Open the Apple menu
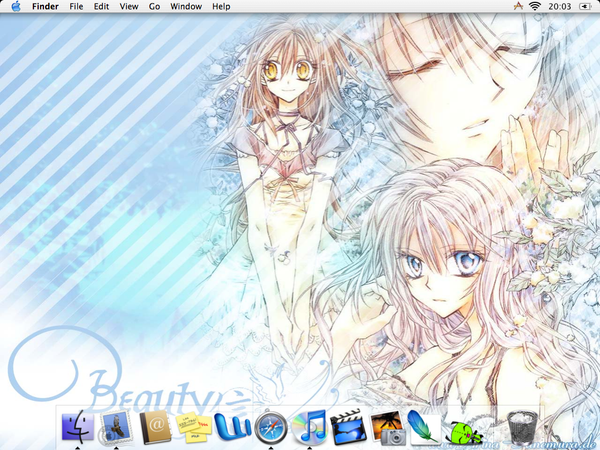Screen dimensions: 600x450 tap(16, 6)
